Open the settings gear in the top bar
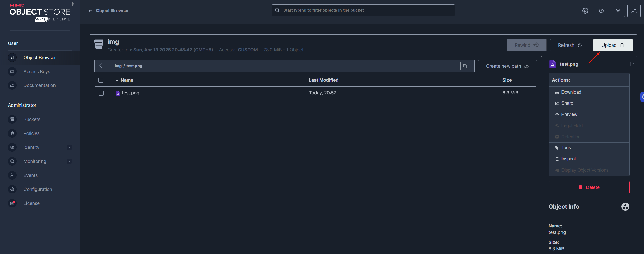Screen dimensions: 644x254 585,11
